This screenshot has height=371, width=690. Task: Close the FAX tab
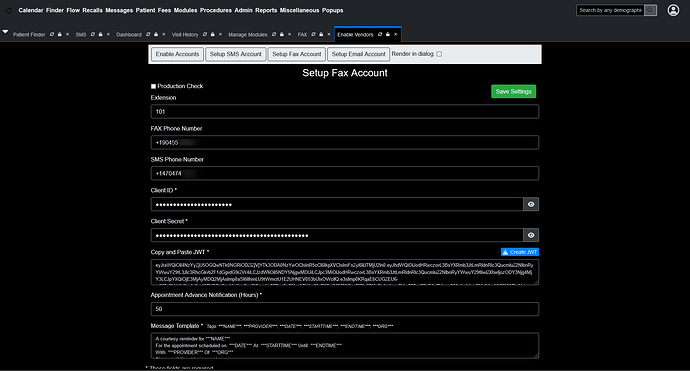tap(329, 34)
